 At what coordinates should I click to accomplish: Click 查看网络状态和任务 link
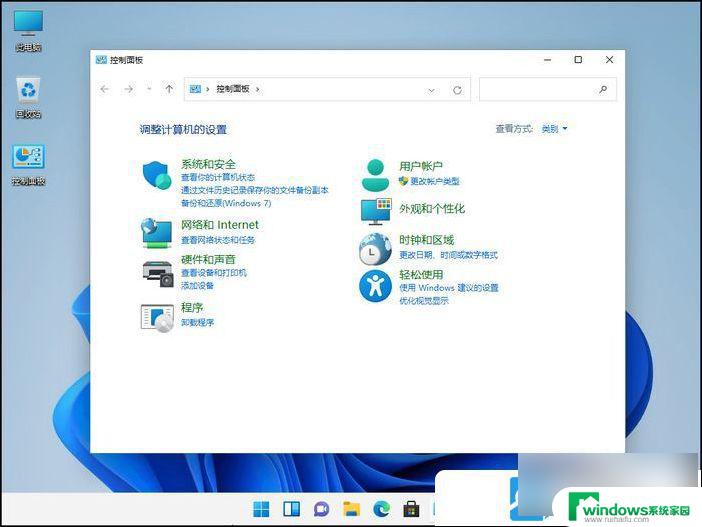coord(218,240)
